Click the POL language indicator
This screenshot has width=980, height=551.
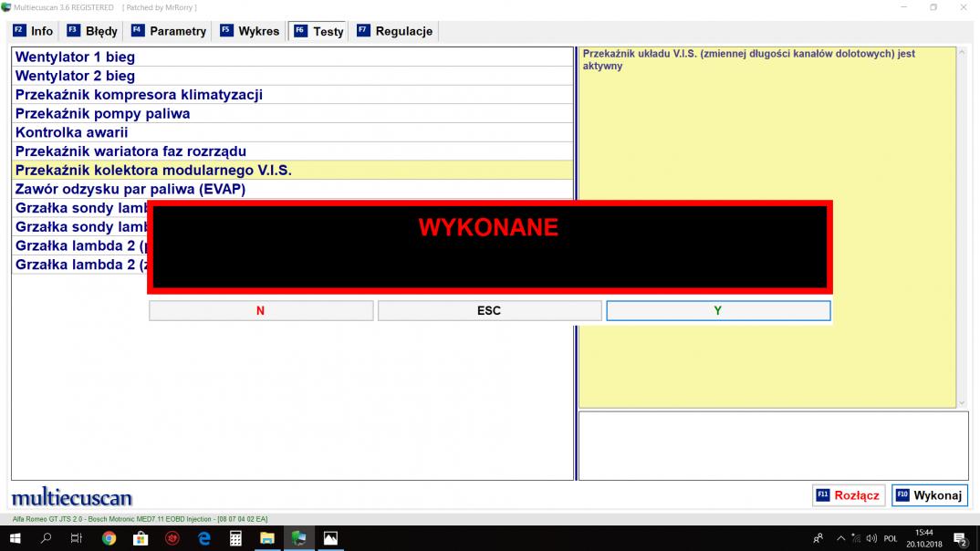891,538
